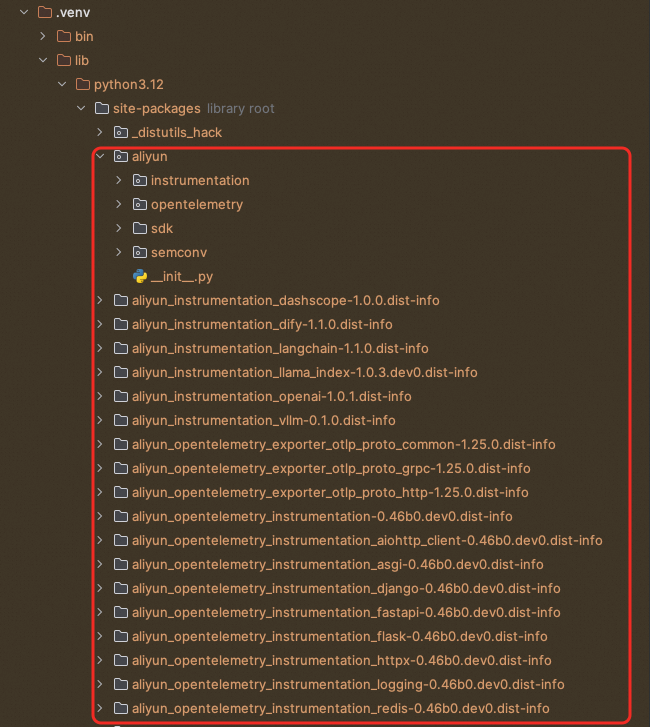Expand the sdk folder chevron

tap(119, 228)
